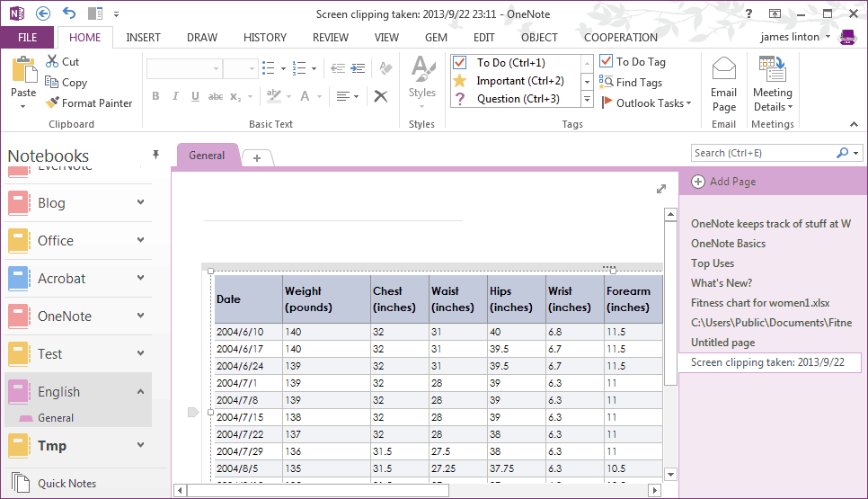Cut the selection with scissors icon
The image size is (868, 499).
coord(53,61)
